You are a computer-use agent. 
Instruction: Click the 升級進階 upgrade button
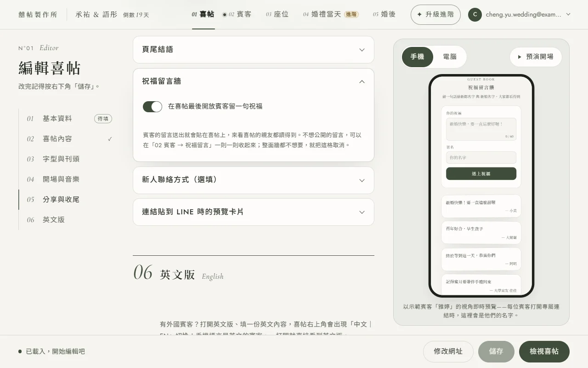(x=435, y=14)
